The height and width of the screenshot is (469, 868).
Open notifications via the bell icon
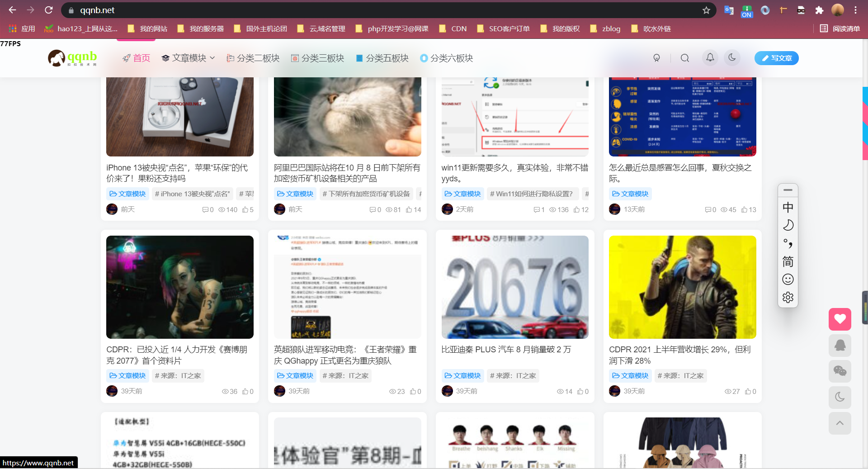710,58
